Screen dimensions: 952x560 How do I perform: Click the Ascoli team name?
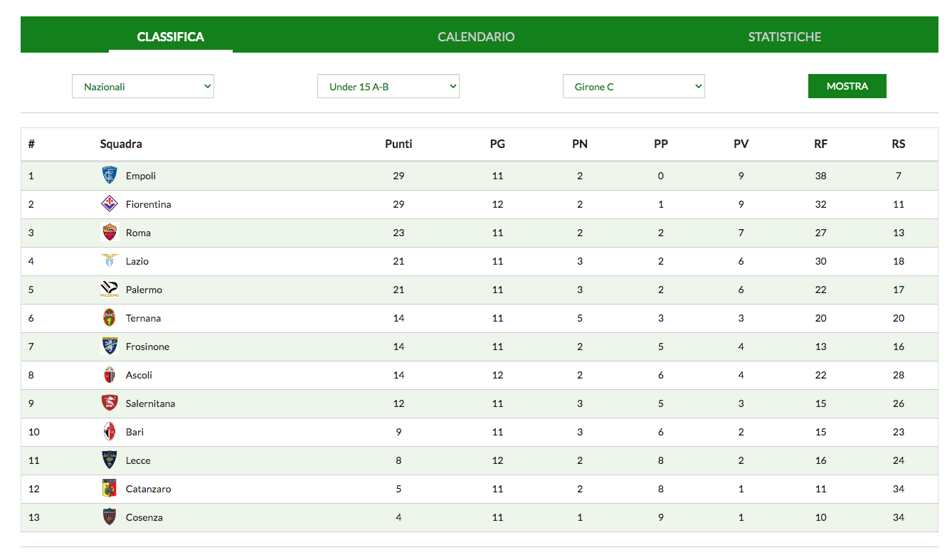click(x=139, y=375)
